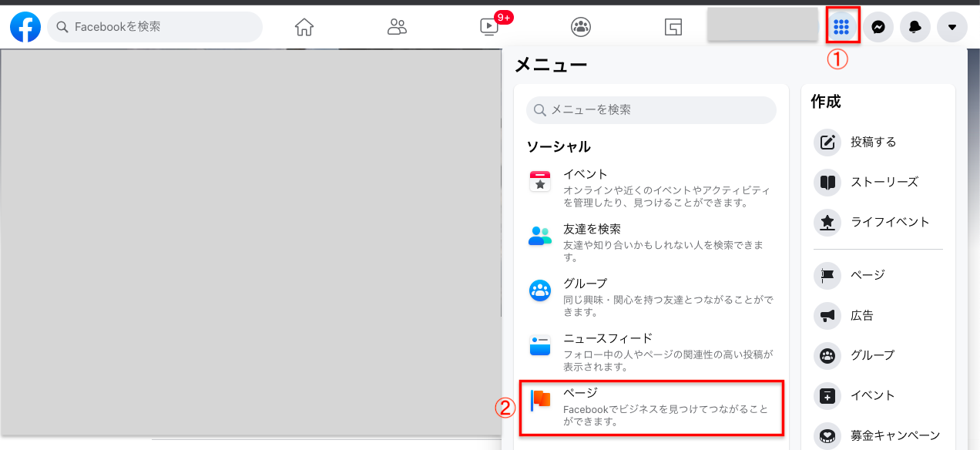
Task: Expand the account dropdown arrow
Action: [x=952, y=27]
